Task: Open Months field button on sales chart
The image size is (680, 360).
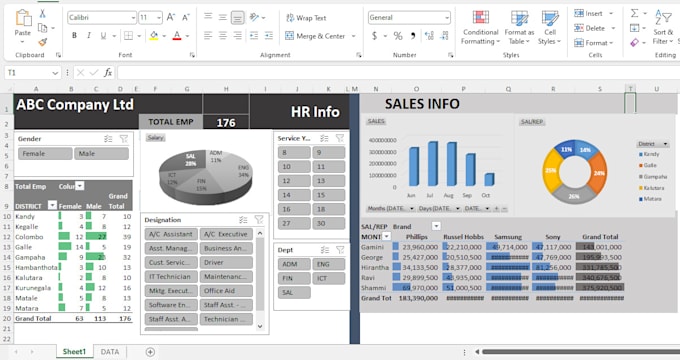Action: (x=391, y=209)
